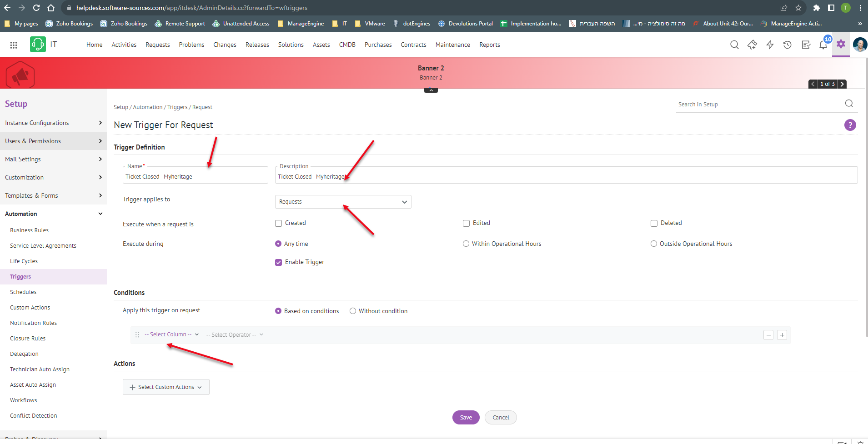
Task: Check the Created checkbox
Action: 279,223
